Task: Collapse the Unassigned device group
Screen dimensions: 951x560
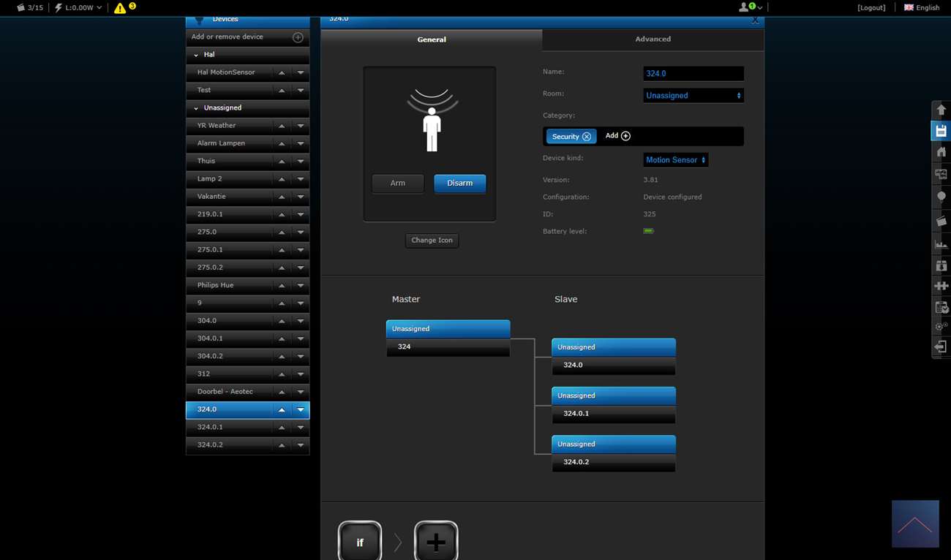Action: 196,108
